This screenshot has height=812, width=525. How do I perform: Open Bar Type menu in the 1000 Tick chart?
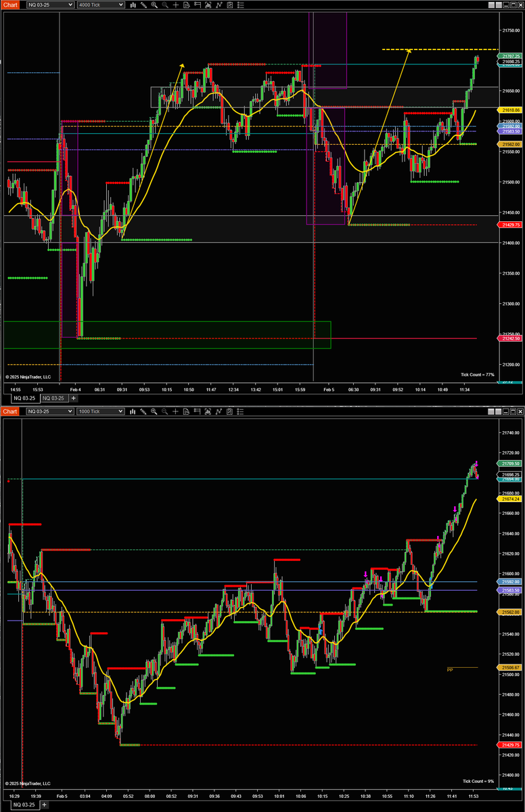(133, 411)
